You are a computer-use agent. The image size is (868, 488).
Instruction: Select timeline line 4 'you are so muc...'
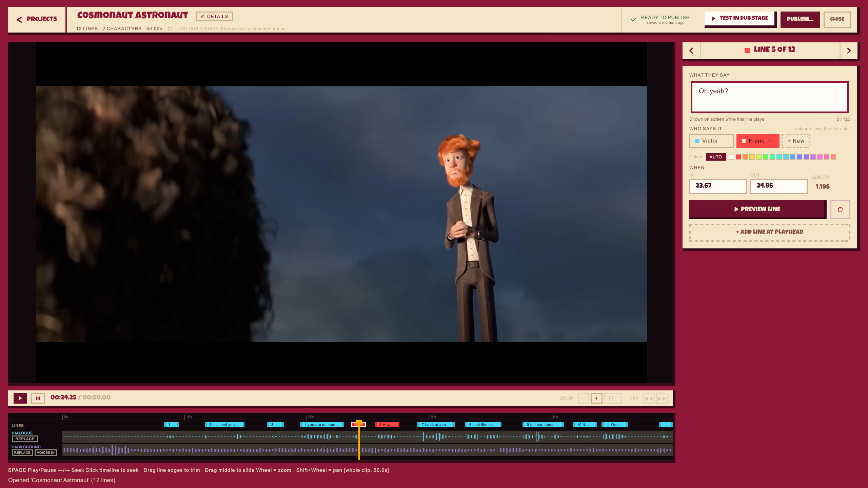(321, 425)
